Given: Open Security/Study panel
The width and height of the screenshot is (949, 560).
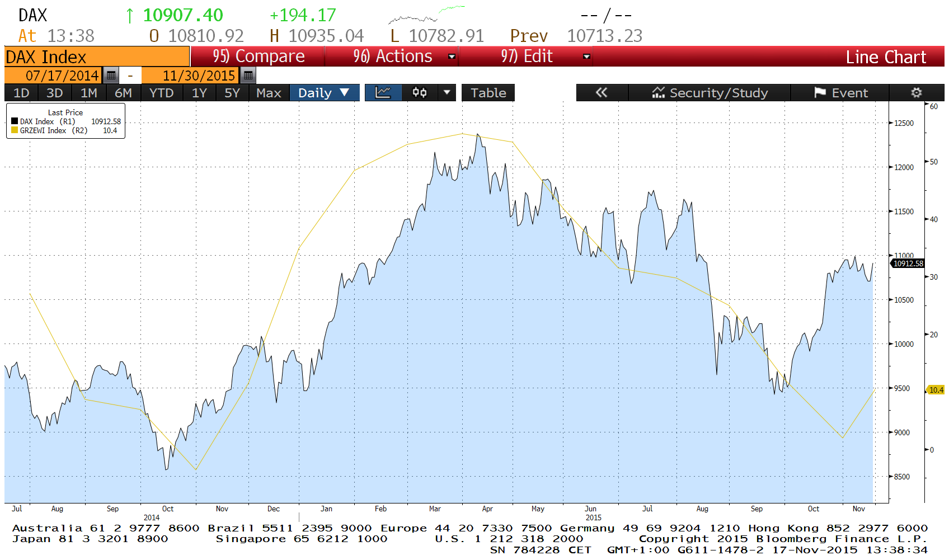Looking at the screenshot, I should click(x=710, y=93).
